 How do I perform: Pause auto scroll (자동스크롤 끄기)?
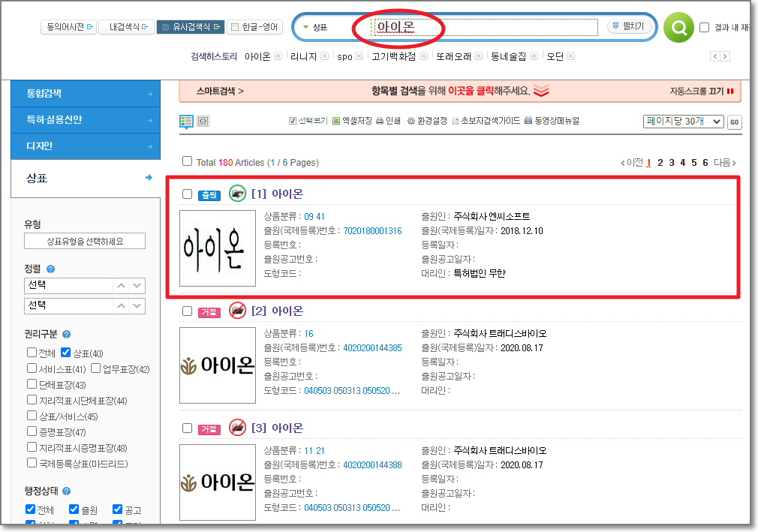click(x=702, y=92)
